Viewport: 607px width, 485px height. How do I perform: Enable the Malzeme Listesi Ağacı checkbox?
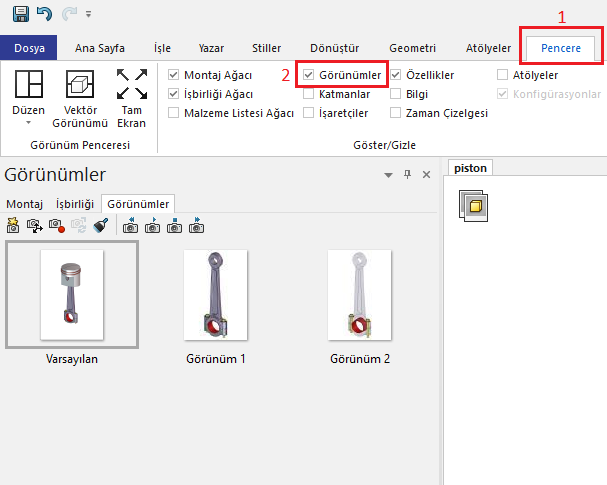(174, 113)
